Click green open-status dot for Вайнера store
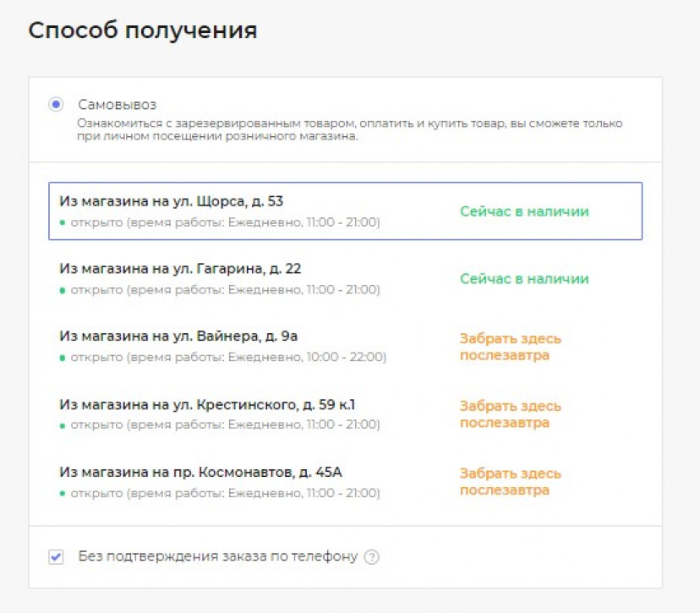The width and height of the screenshot is (700, 613). [63, 358]
